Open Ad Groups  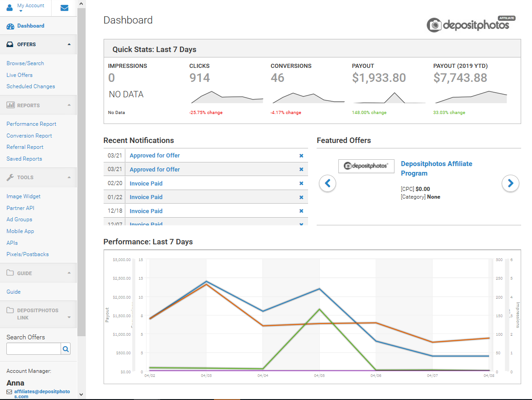click(x=19, y=219)
